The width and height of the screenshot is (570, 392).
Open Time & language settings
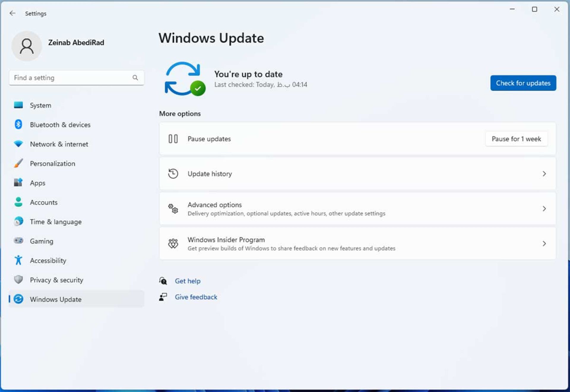pyautogui.click(x=56, y=222)
